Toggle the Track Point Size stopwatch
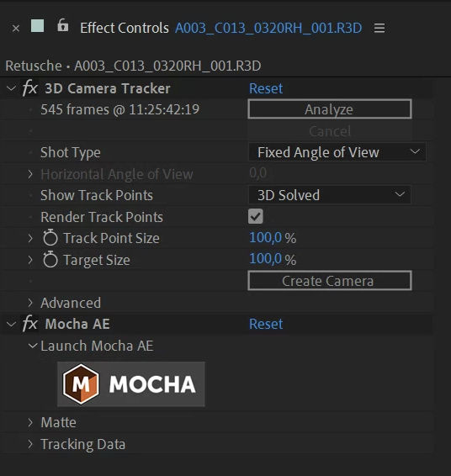This screenshot has height=476, width=451. (50, 237)
